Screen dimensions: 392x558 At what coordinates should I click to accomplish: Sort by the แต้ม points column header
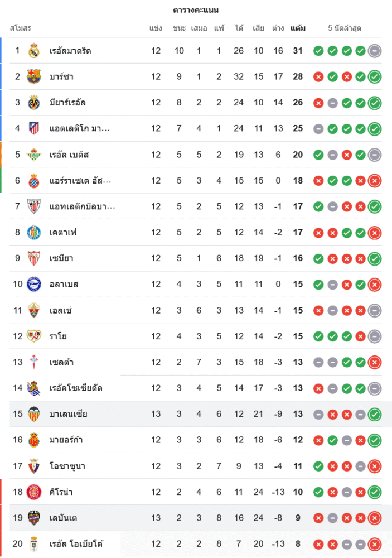tap(298, 28)
